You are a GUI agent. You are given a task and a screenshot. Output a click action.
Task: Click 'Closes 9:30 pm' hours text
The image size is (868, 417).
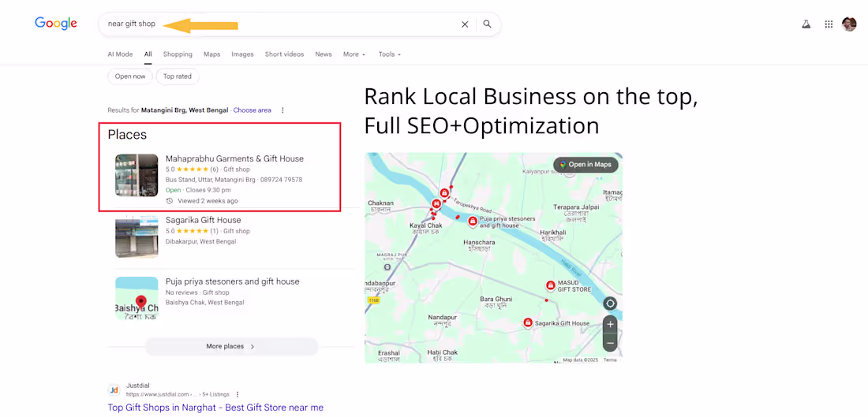[x=208, y=190]
